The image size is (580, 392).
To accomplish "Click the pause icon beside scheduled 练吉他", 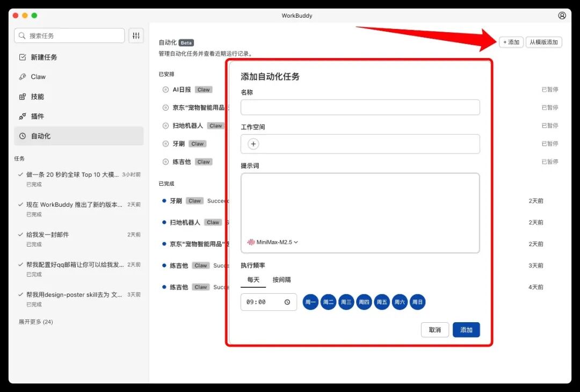I will coord(166,162).
